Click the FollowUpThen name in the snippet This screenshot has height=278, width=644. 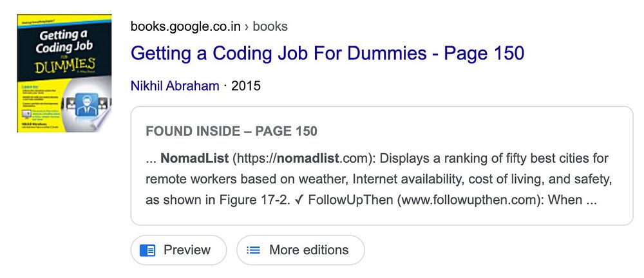(350, 200)
